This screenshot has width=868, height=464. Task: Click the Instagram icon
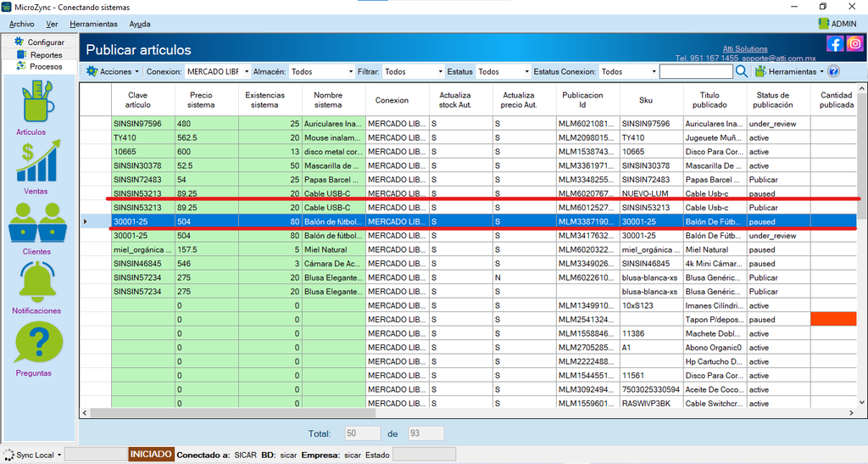854,44
